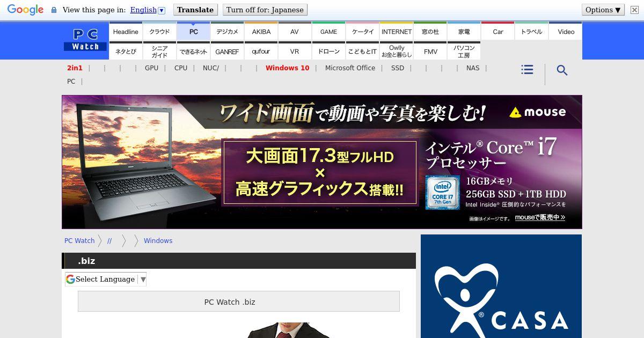Open the Car tab

[497, 31]
